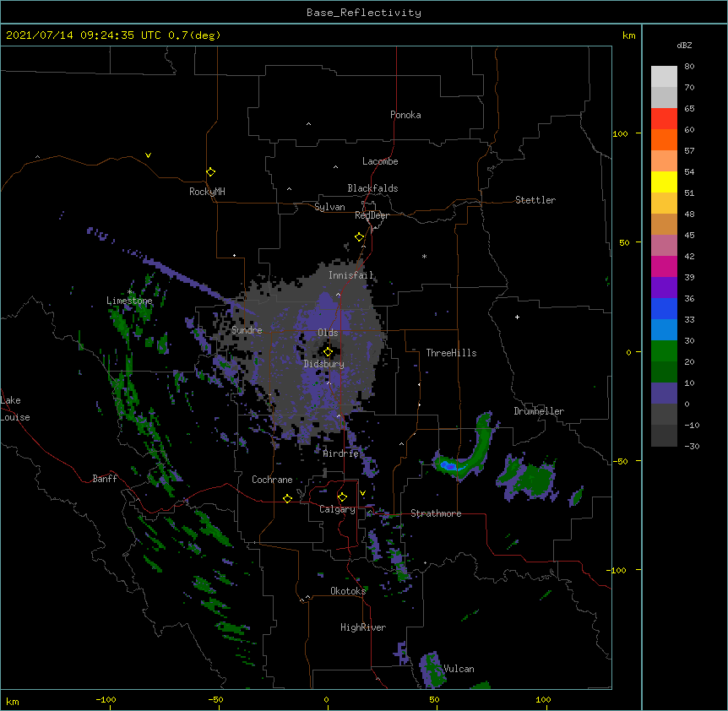The width and height of the screenshot is (728, 711).
Task: Click the yellow V marker east of Calgary
Action: click(x=362, y=493)
